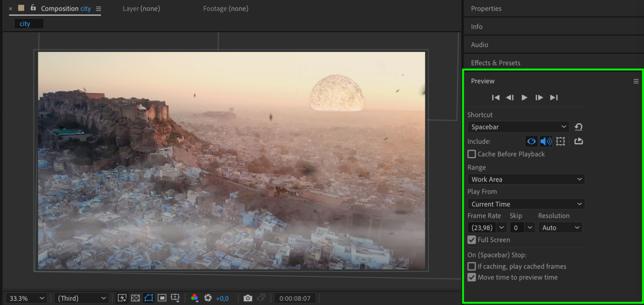
Task: Reset the preview shortcut settings
Action: (x=579, y=127)
